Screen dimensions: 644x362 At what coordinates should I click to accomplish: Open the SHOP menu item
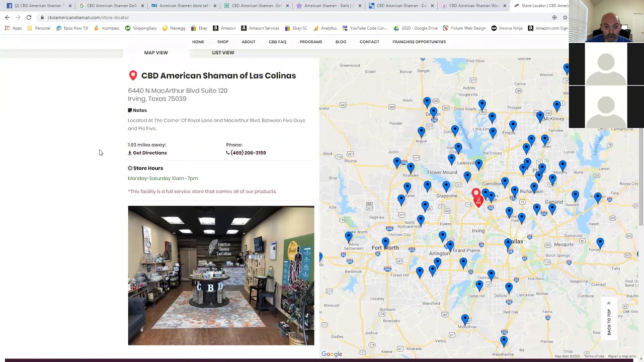(x=223, y=42)
